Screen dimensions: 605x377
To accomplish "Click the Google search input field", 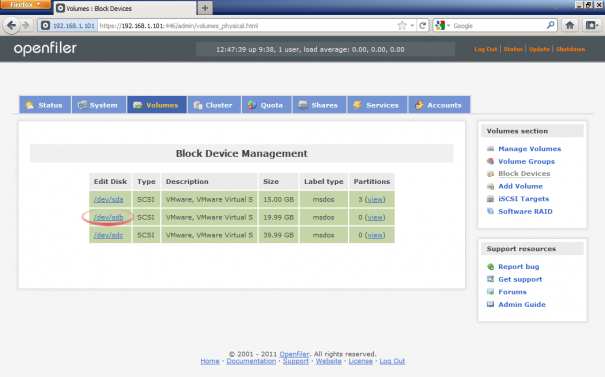I will coord(499,25).
